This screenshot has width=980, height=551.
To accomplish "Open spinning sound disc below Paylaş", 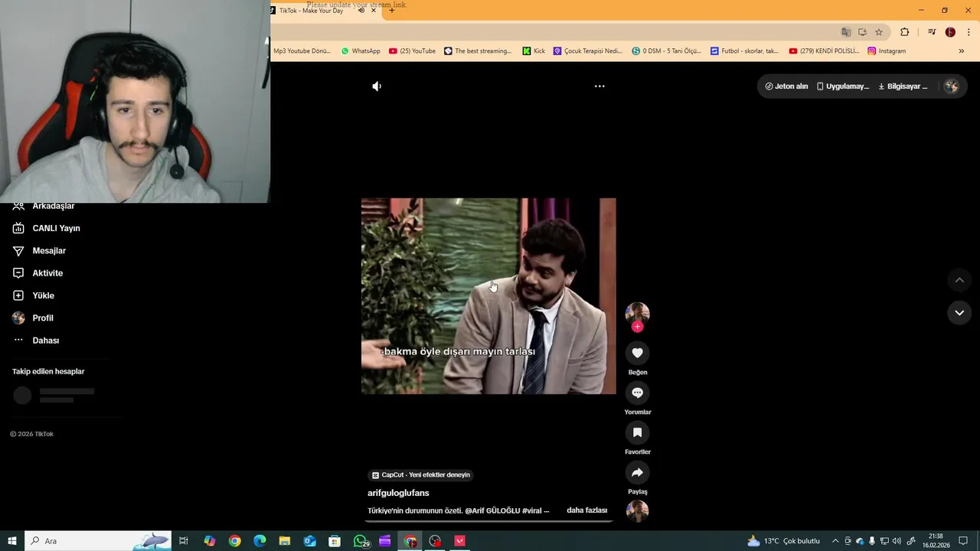I will click(637, 510).
